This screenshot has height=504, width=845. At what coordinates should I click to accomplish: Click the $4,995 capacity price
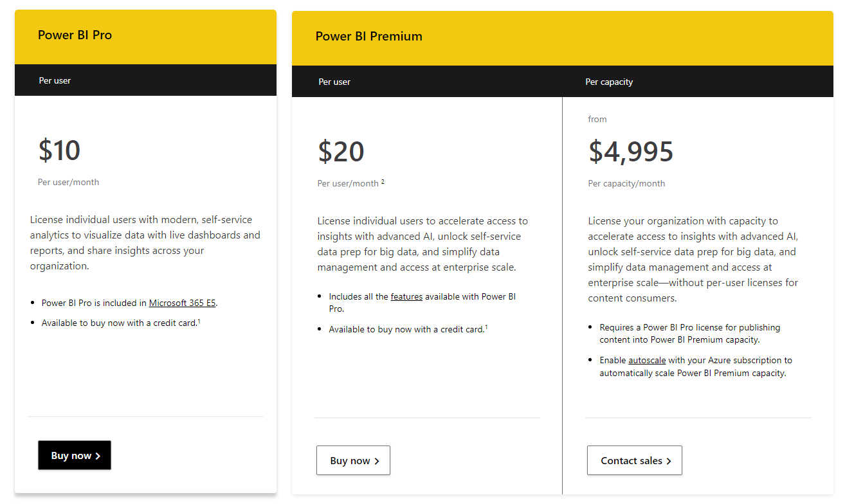630,152
